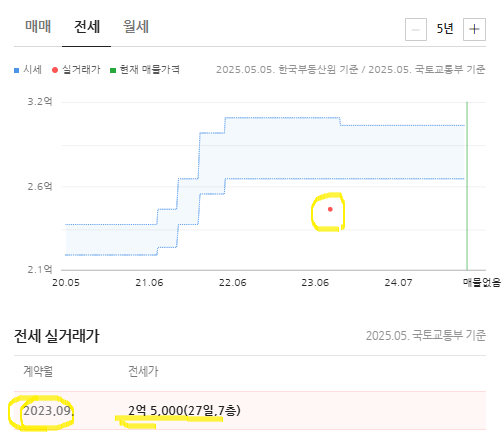Image resolution: width=502 pixels, height=437 pixels.
Task: Switch to the 매매 tab
Action: 38,26
